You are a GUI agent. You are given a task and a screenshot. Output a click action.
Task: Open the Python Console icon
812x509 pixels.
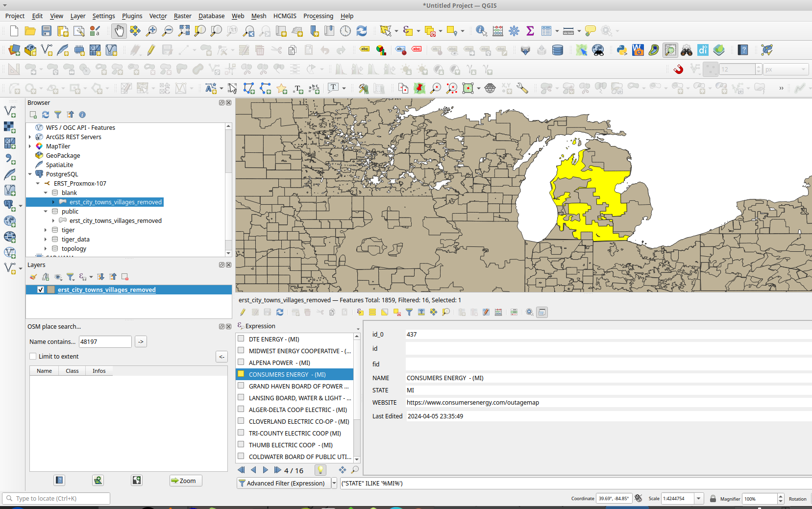622,50
